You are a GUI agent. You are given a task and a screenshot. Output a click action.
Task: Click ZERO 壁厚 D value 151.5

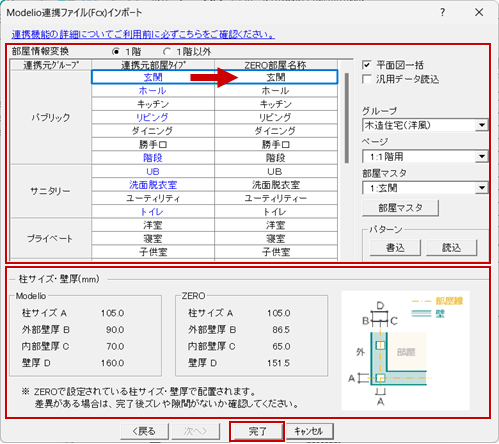pos(278,363)
